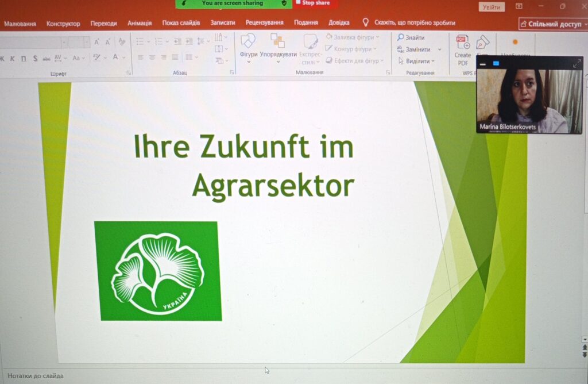Toggle underline П formatting

point(24,58)
